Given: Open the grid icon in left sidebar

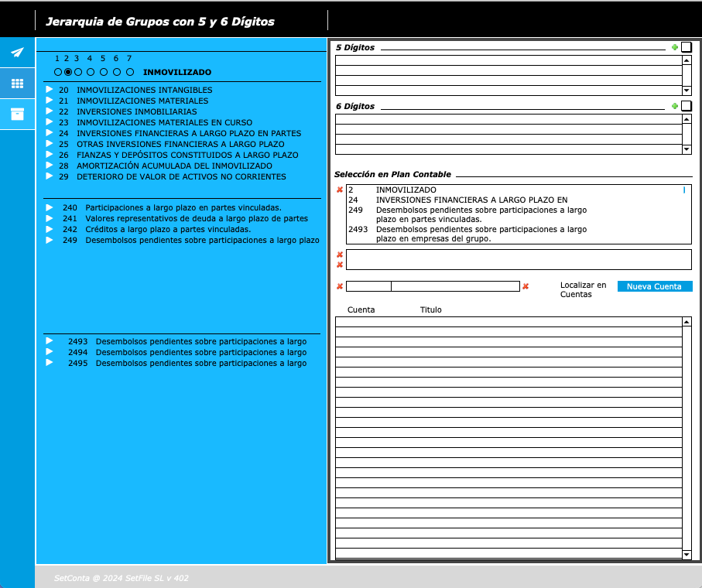Looking at the screenshot, I should [x=17, y=84].
